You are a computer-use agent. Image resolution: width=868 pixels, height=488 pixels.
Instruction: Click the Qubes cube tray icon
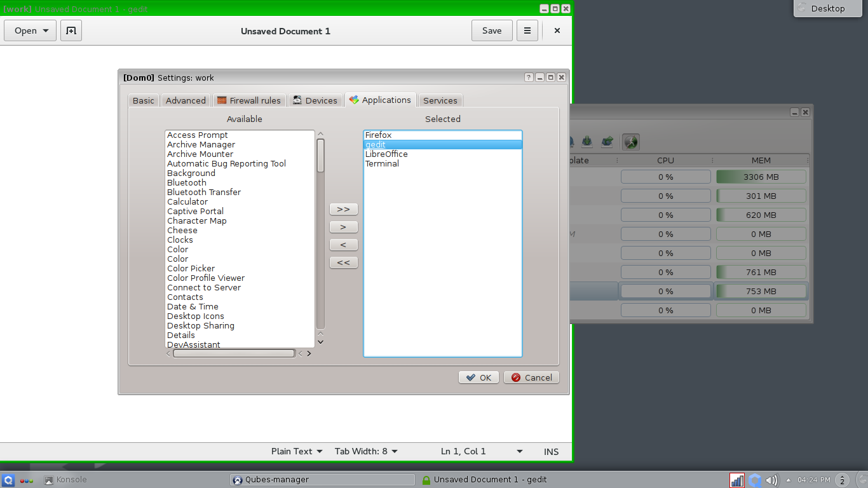(755, 480)
